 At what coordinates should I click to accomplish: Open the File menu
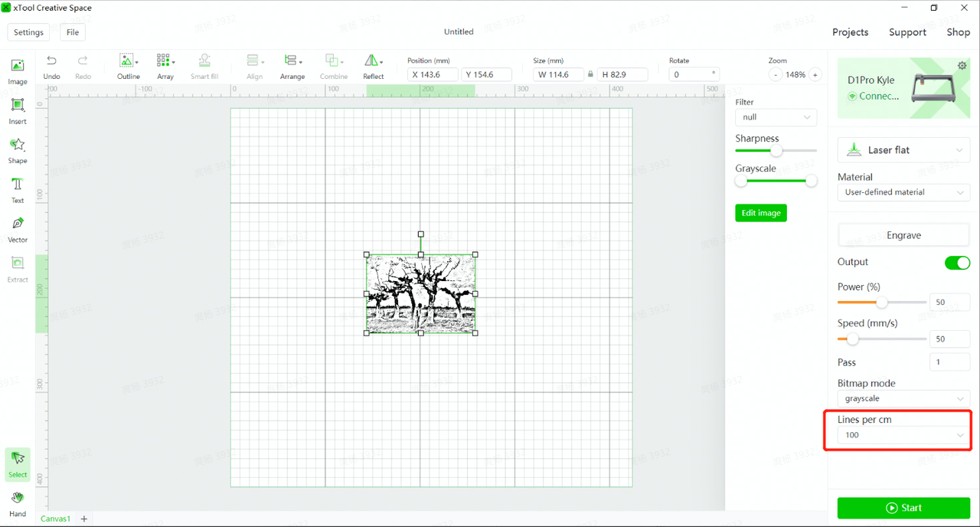(x=72, y=32)
